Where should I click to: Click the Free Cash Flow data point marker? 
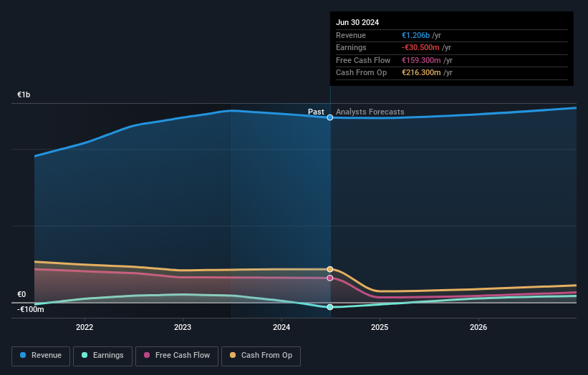click(x=330, y=278)
